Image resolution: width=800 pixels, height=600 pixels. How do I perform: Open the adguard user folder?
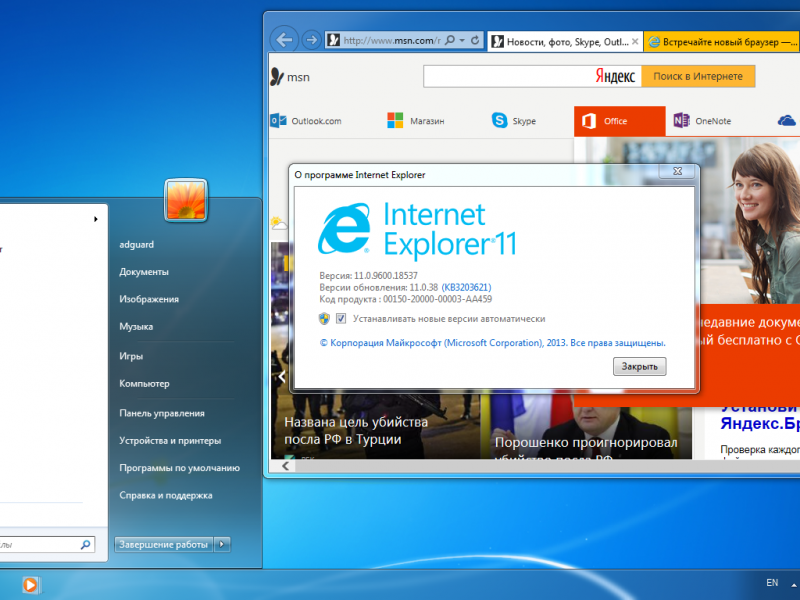pos(137,244)
